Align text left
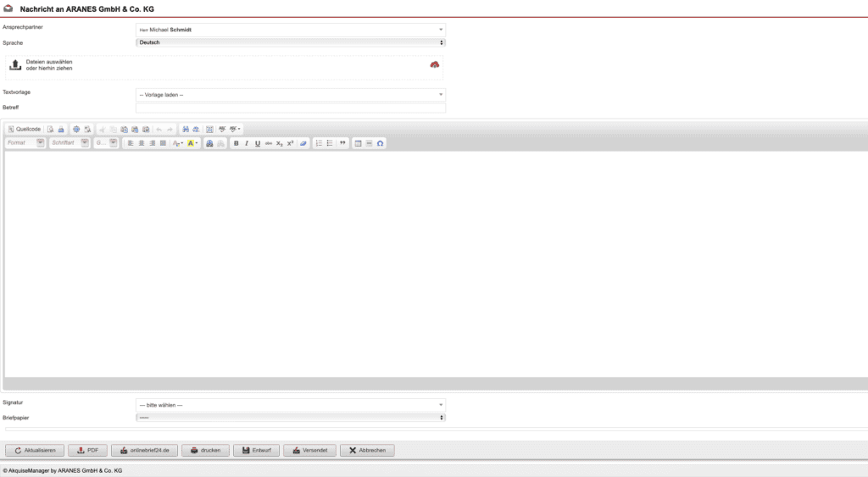This screenshot has height=477, width=868. [131, 143]
